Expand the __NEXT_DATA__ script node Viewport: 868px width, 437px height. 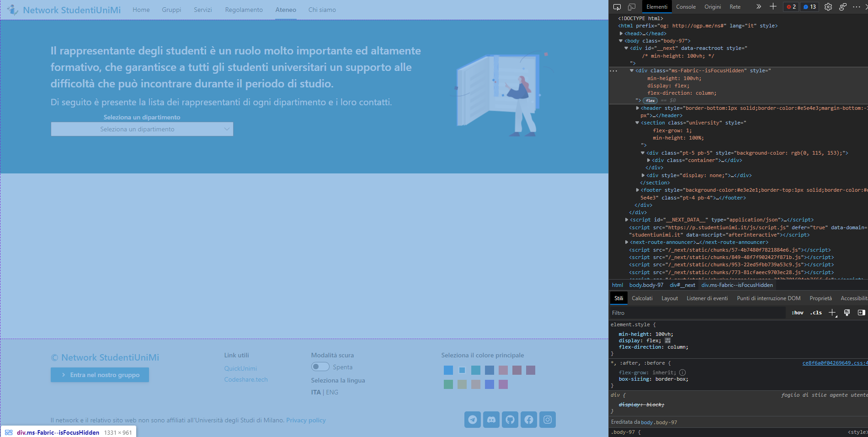coord(626,220)
